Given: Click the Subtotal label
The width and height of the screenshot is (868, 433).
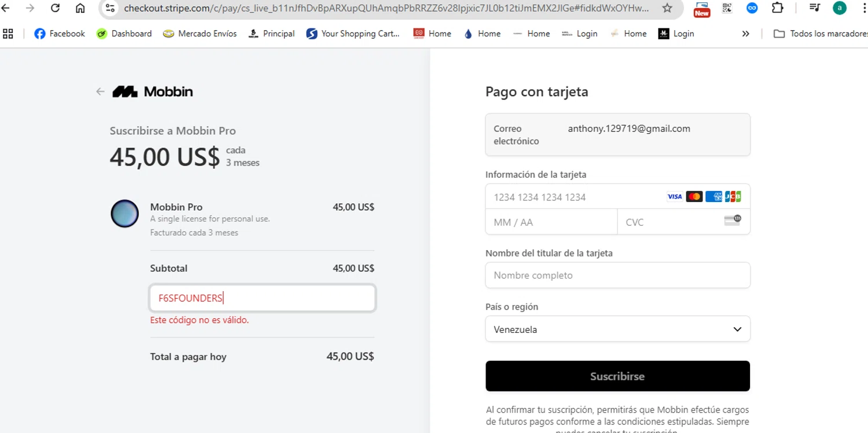Looking at the screenshot, I should click(x=169, y=269).
